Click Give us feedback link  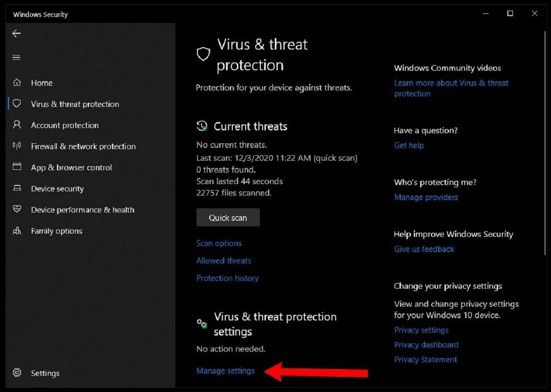[x=424, y=249]
